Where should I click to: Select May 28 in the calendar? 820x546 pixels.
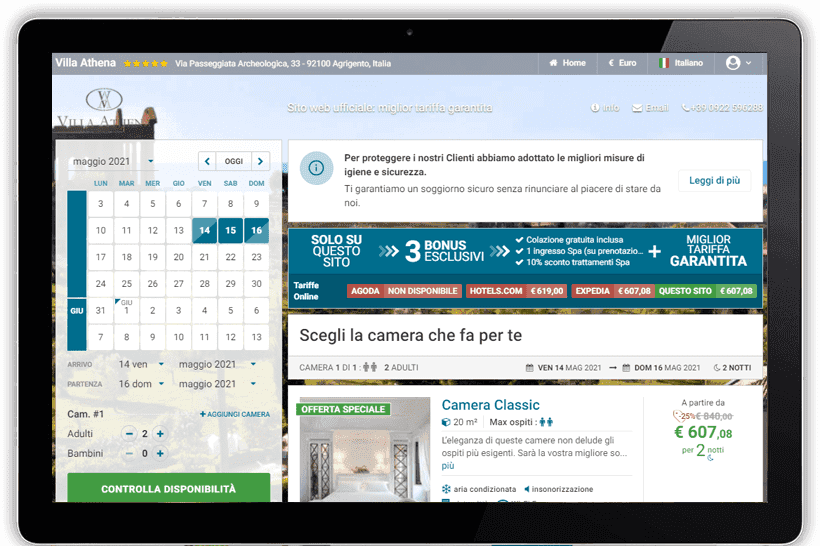click(204, 283)
